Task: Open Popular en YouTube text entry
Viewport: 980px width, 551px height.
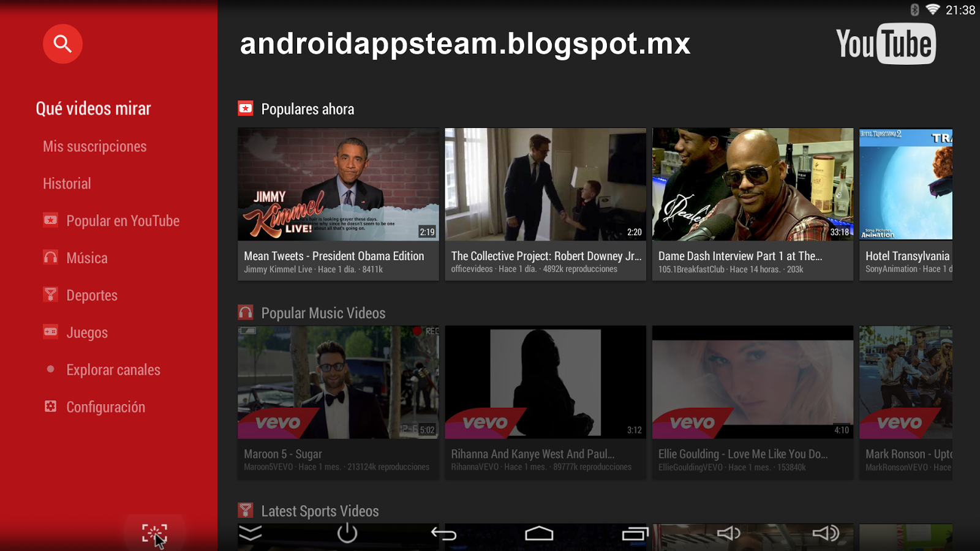Action: (x=123, y=221)
